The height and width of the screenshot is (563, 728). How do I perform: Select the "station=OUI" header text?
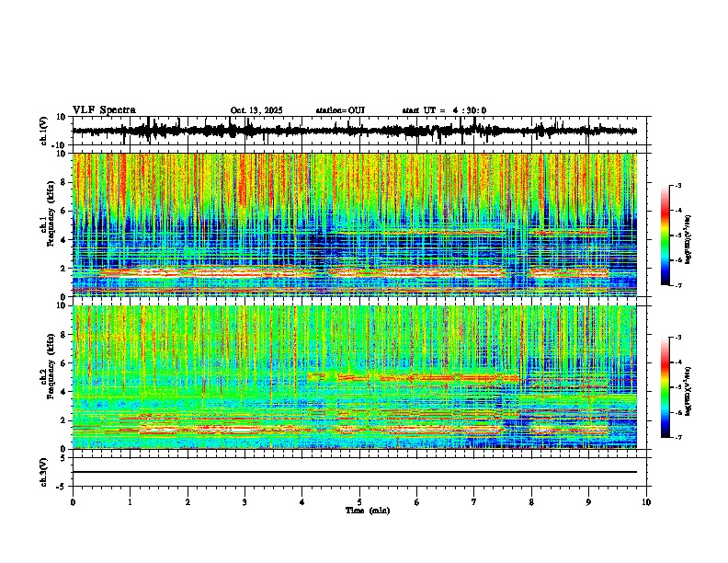coord(340,110)
